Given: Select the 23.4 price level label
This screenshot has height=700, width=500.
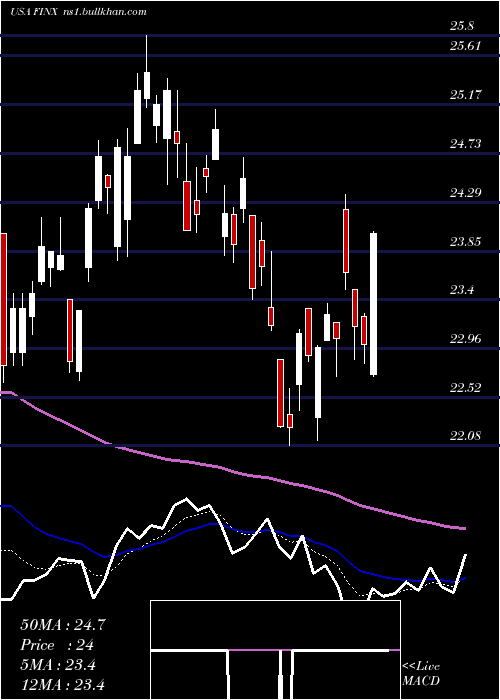Looking at the screenshot, I should (462, 290).
